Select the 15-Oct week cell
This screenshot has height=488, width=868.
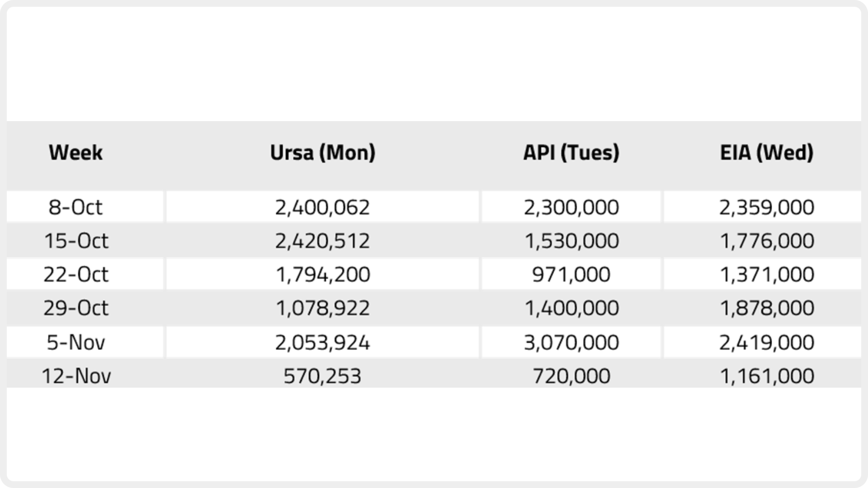point(76,241)
